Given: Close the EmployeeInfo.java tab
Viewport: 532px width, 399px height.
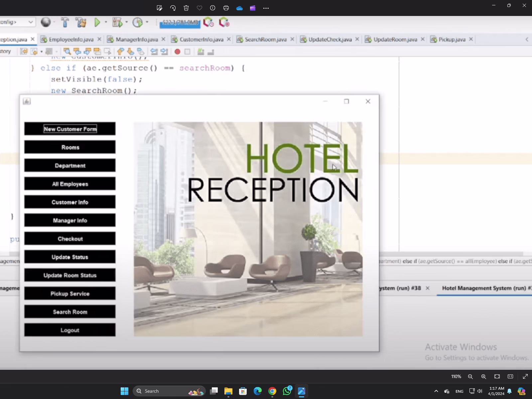Looking at the screenshot, I should 99,39.
